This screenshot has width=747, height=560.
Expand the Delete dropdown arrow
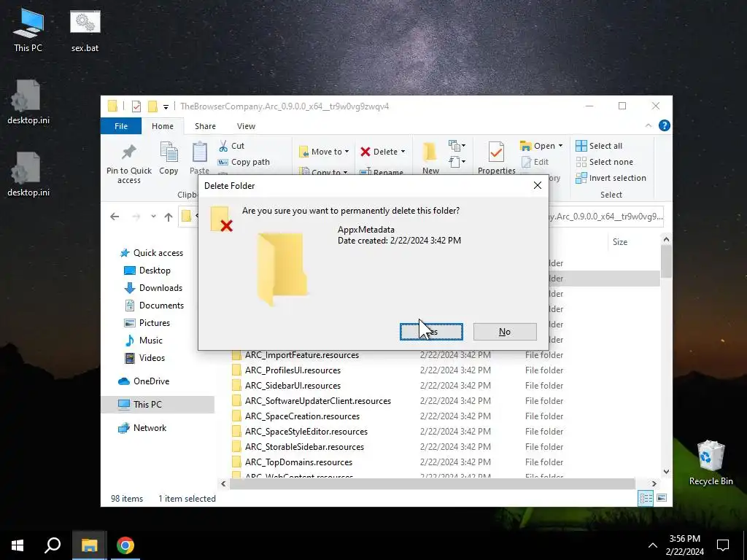[x=403, y=152]
